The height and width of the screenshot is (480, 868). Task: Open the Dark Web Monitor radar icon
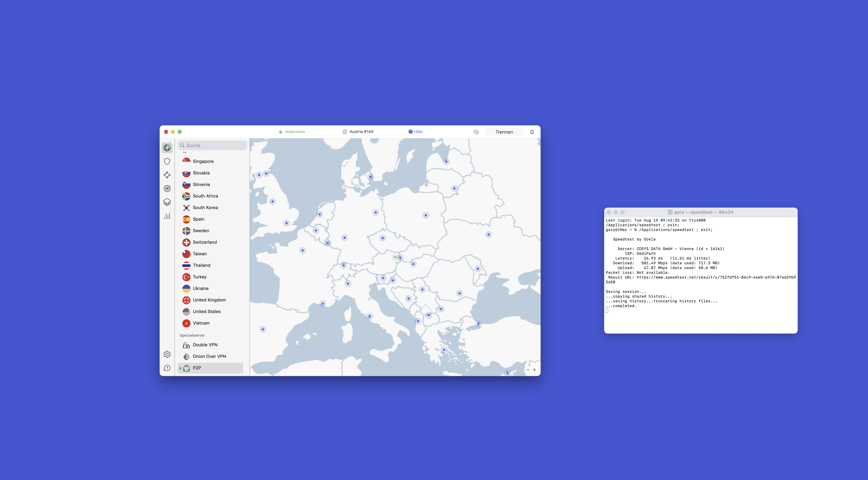click(167, 188)
